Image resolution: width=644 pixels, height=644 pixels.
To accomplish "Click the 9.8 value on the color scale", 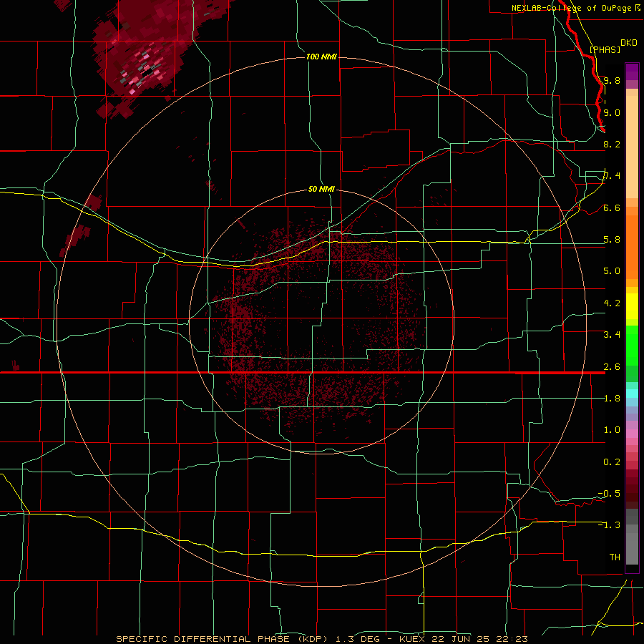I will point(612,80).
